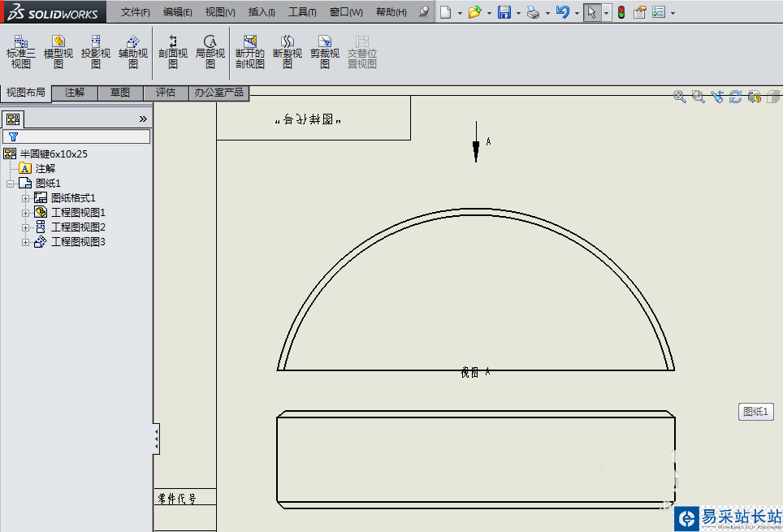Open the 帮助(H) menu
This screenshot has width=783, height=532.
point(391,12)
